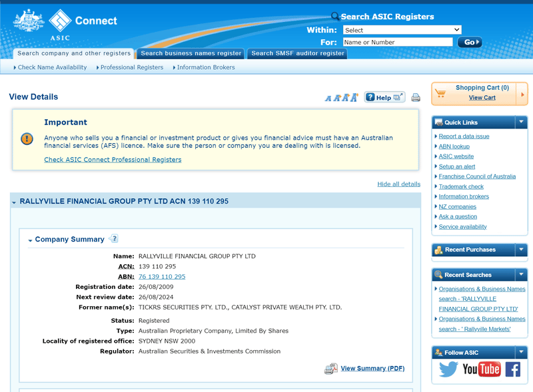Screen dimensions: 533x392
Task: Collapse the Follow ASIC panel arrow
Action: tap(521, 352)
